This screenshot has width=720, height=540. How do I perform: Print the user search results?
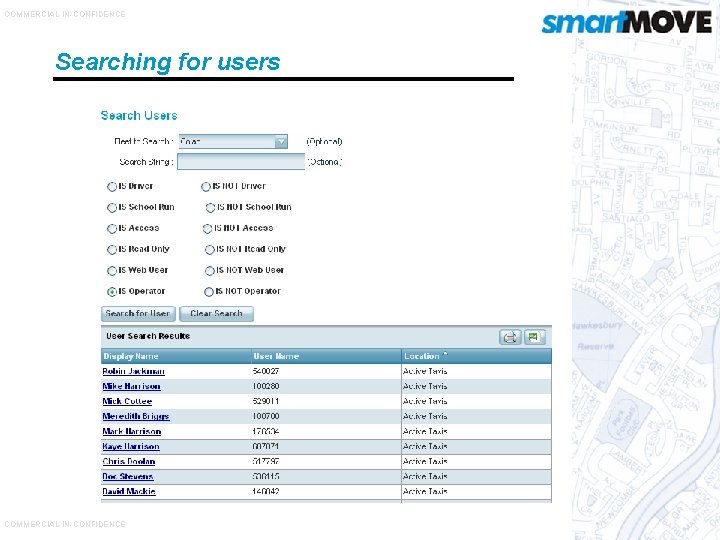[510, 338]
